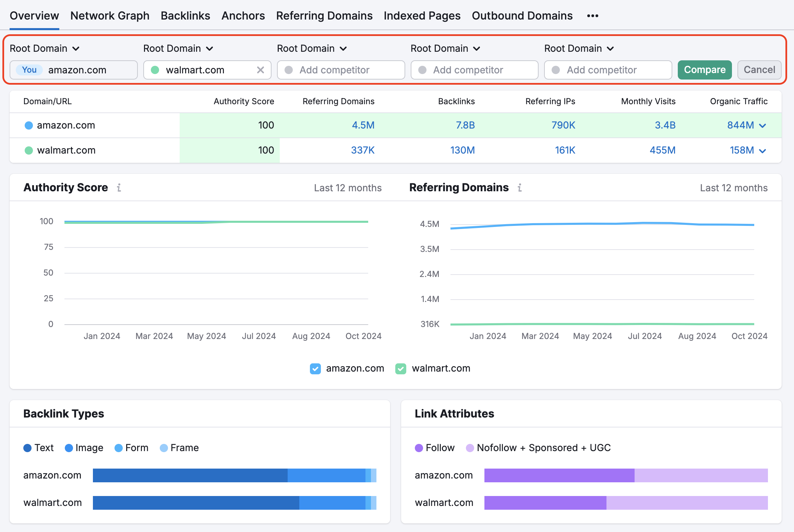This screenshot has height=532, width=794.
Task: Click walmart.com's 337K referring domains link
Action: point(363,150)
